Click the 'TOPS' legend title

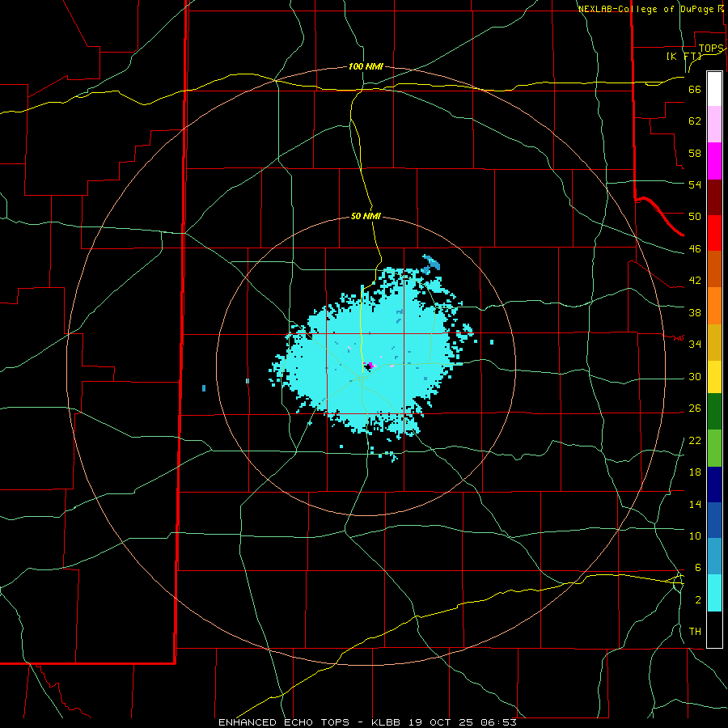(x=711, y=49)
